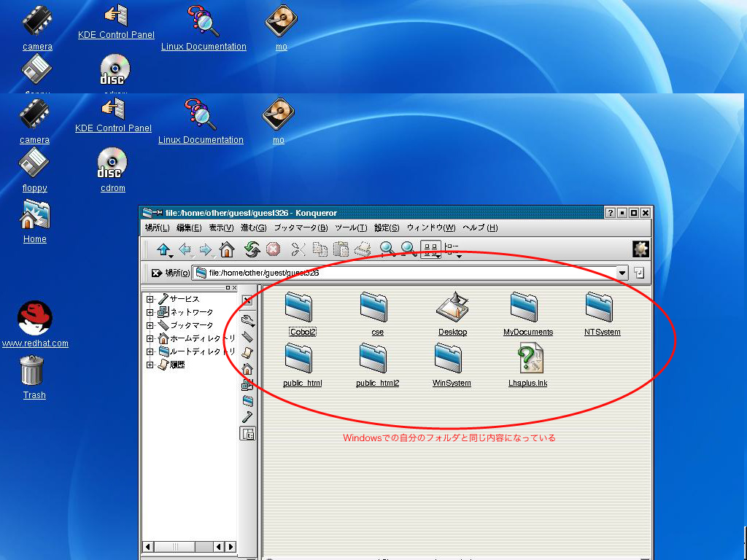747x560 pixels.
Task: Select services wrench tab at strip bottom
Action: click(248, 417)
